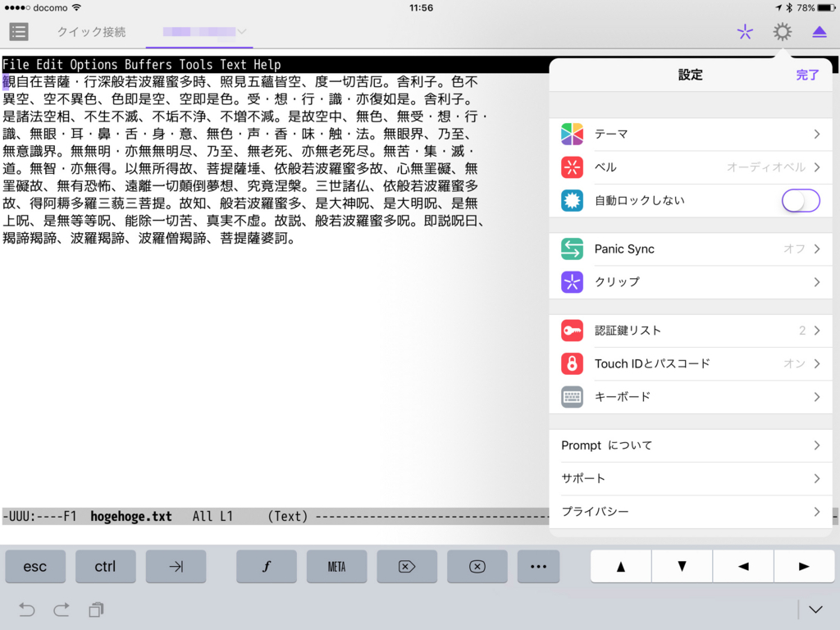Tap the ctrl key

coord(106,566)
